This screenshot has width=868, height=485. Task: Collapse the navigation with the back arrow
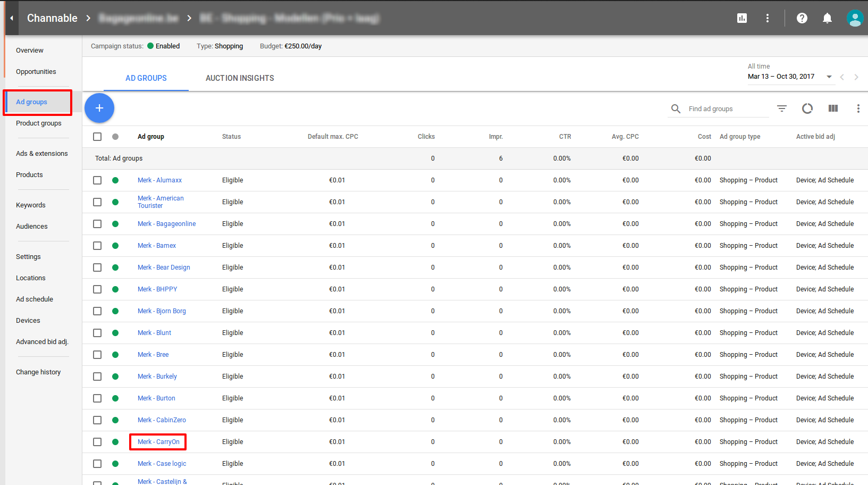(x=12, y=18)
